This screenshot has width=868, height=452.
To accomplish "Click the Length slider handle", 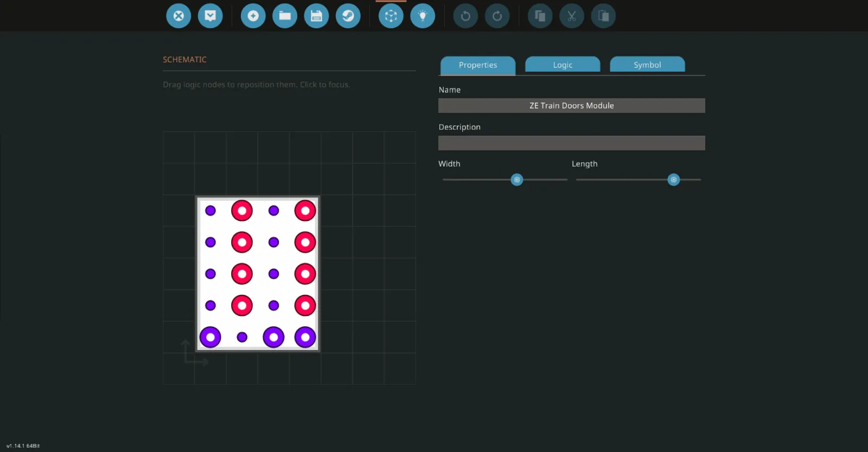I will click(x=673, y=180).
